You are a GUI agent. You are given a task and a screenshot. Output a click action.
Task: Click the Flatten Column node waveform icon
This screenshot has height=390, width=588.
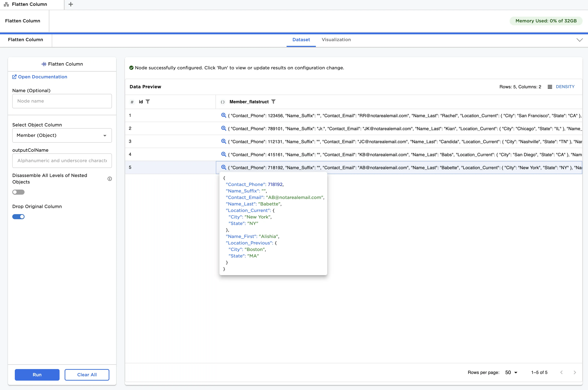pos(44,64)
